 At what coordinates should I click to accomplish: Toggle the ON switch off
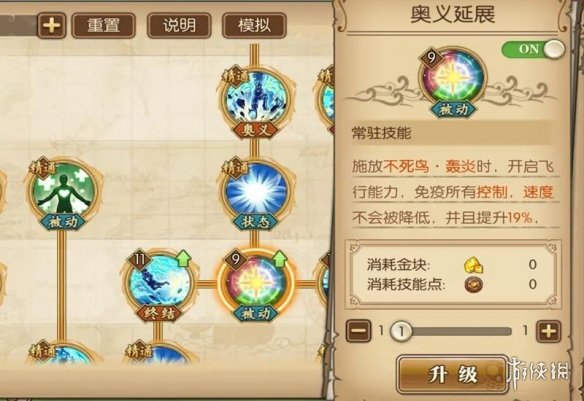pyautogui.click(x=533, y=49)
